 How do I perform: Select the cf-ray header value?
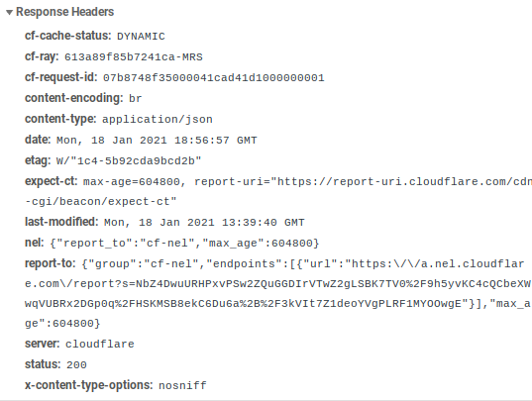[x=134, y=57]
